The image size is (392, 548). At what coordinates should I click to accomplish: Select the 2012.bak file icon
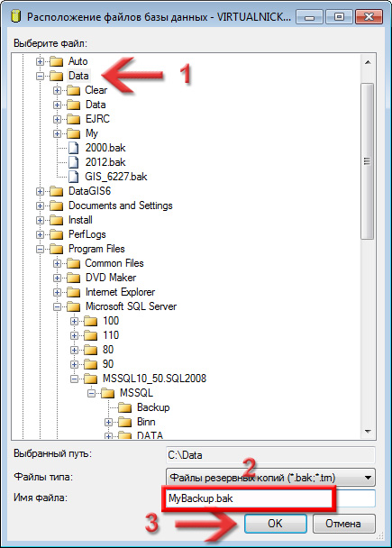73,162
